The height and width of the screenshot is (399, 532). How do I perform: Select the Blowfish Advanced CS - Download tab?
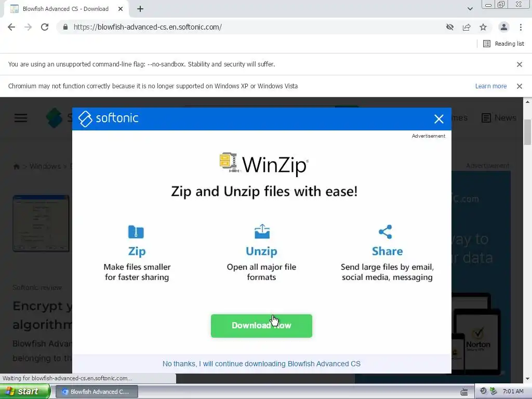(x=66, y=9)
